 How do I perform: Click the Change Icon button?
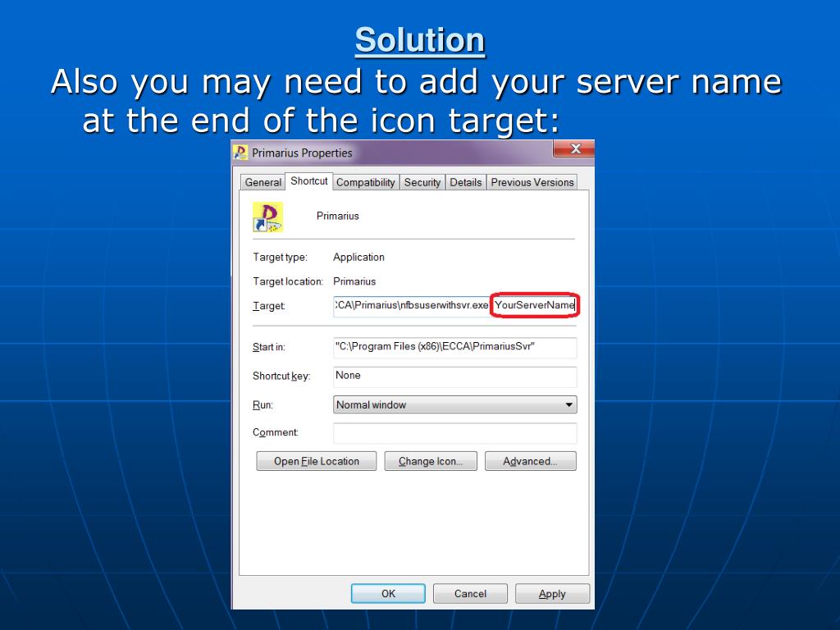click(431, 461)
